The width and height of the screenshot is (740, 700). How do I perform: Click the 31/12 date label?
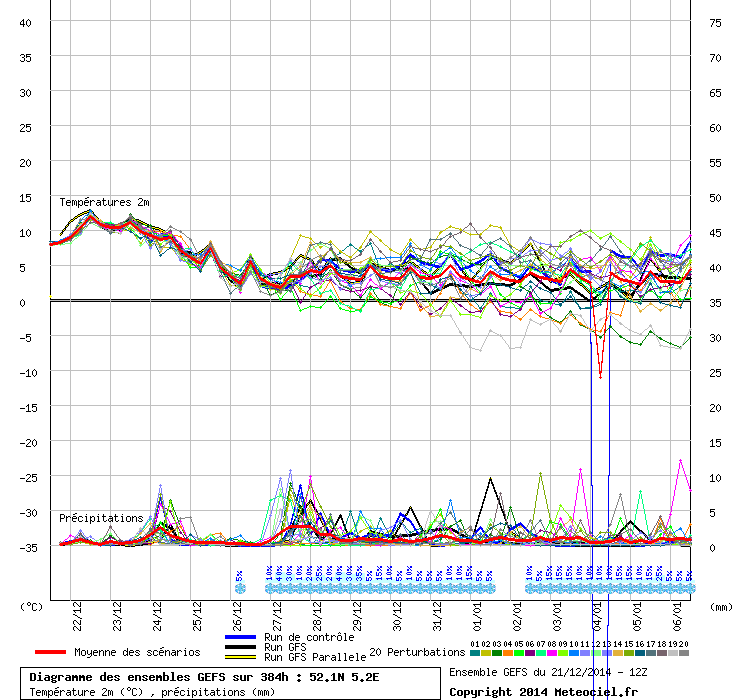point(437,616)
